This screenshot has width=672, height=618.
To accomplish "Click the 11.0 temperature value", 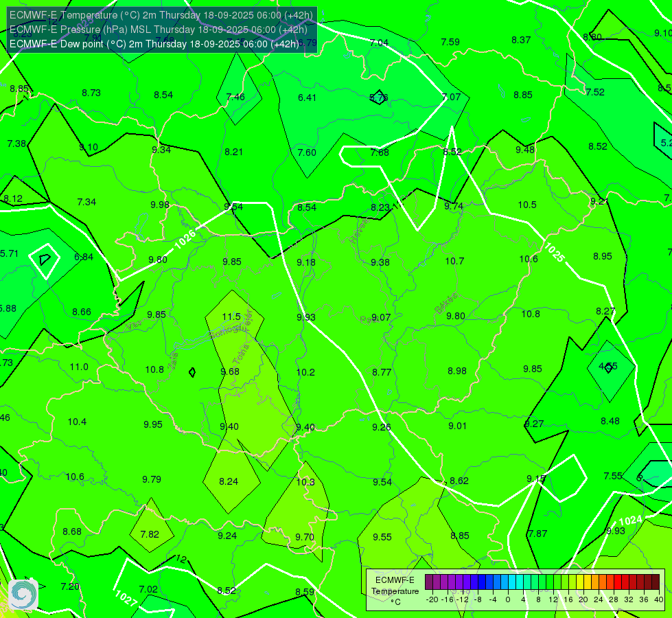I will (x=79, y=367).
